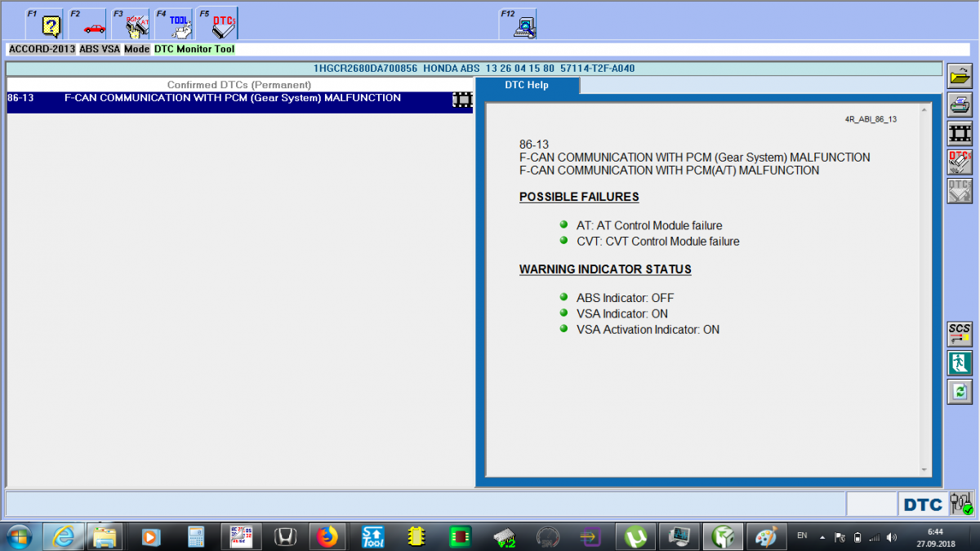
Task: Click the EN language indicator in tray
Action: (803, 536)
